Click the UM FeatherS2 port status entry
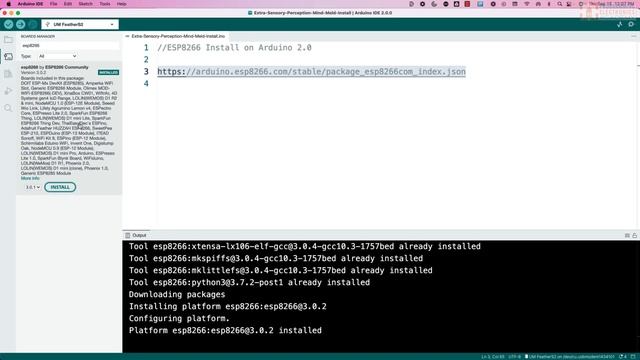 tap(569, 357)
